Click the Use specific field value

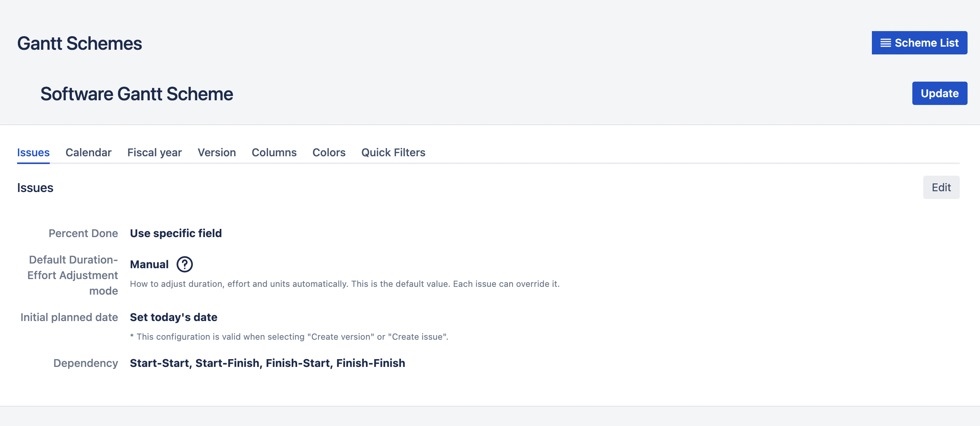[x=176, y=233]
